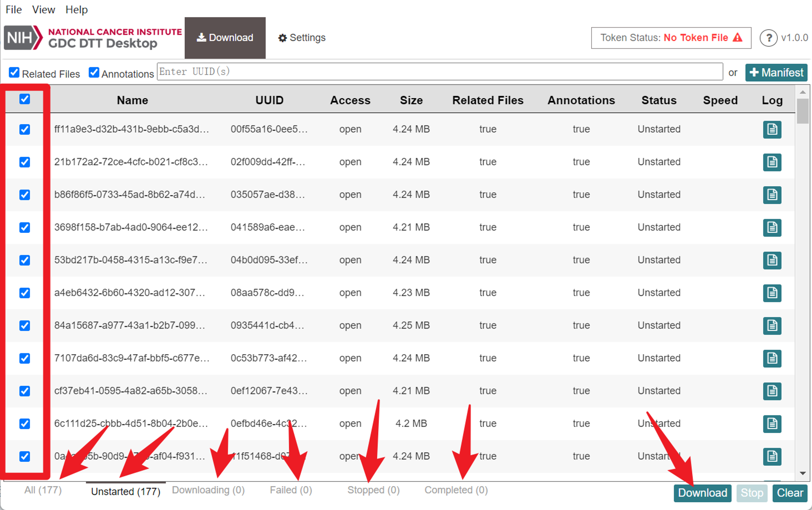Switch to the Download tab
Viewport: 812px width, 510px height.
[x=225, y=38]
